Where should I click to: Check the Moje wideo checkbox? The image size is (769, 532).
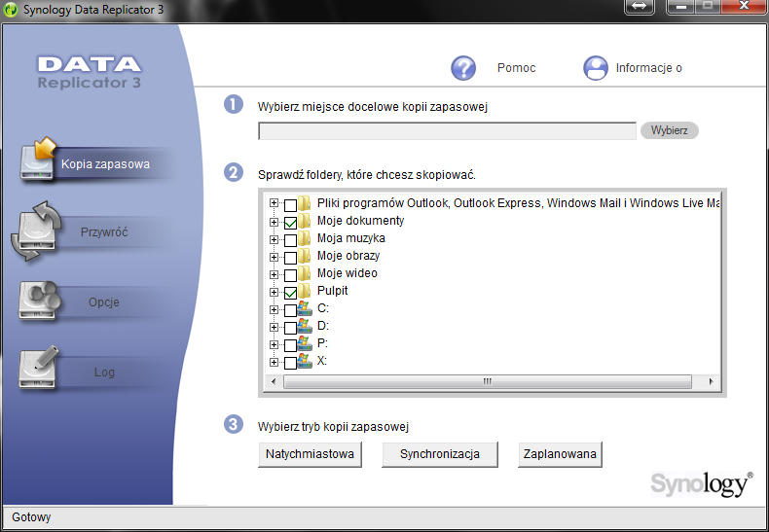point(290,275)
